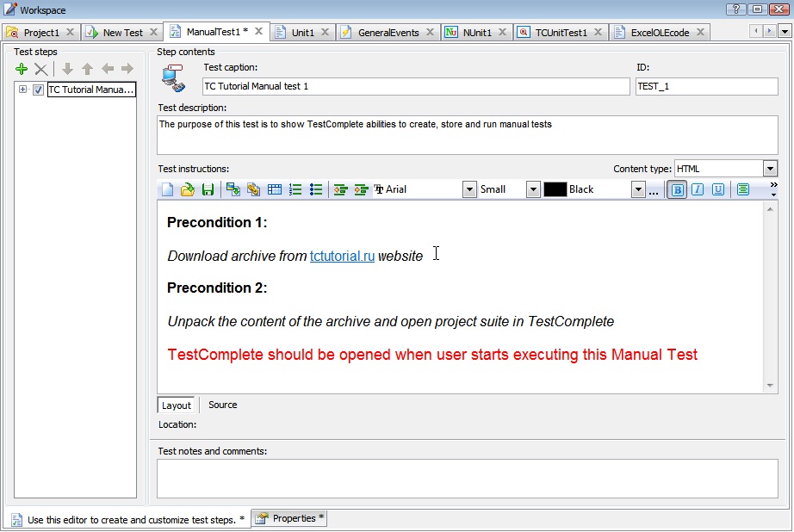Image resolution: width=794 pixels, height=532 pixels.
Task: Increase indent in instructions toolbar
Action: pos(361,190)
